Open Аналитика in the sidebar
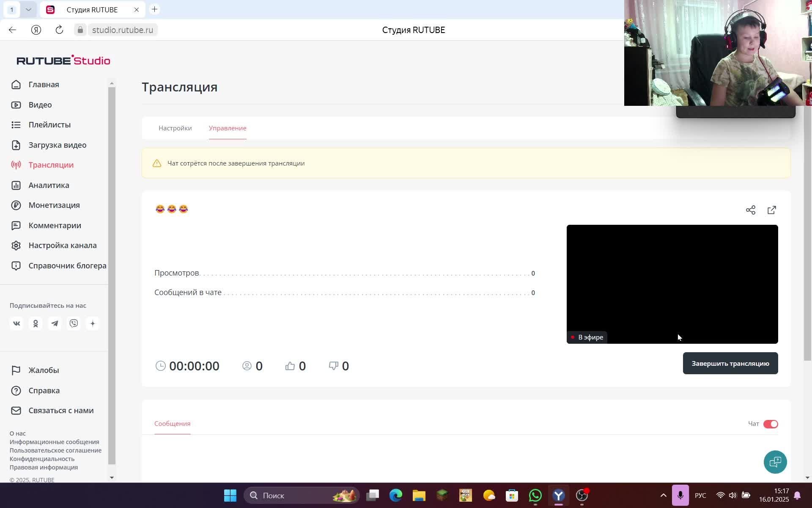The image size is (812, 508). point(49,185)
